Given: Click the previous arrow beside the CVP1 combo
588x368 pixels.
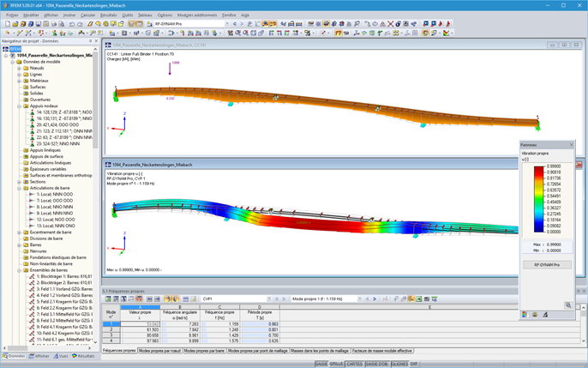Looking at the screenshot, I should 277,299.
